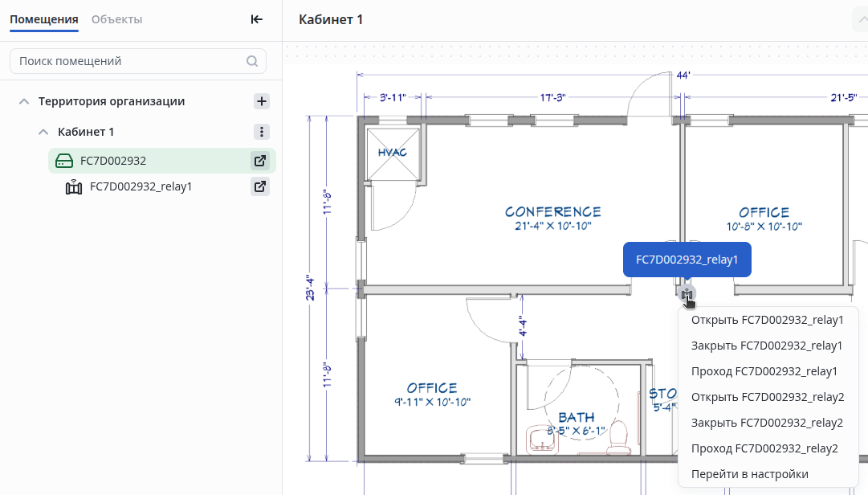Collapse the Кабинет 1 tree node
This screenshot has height=495, width=868.
(x=43, y=132)
